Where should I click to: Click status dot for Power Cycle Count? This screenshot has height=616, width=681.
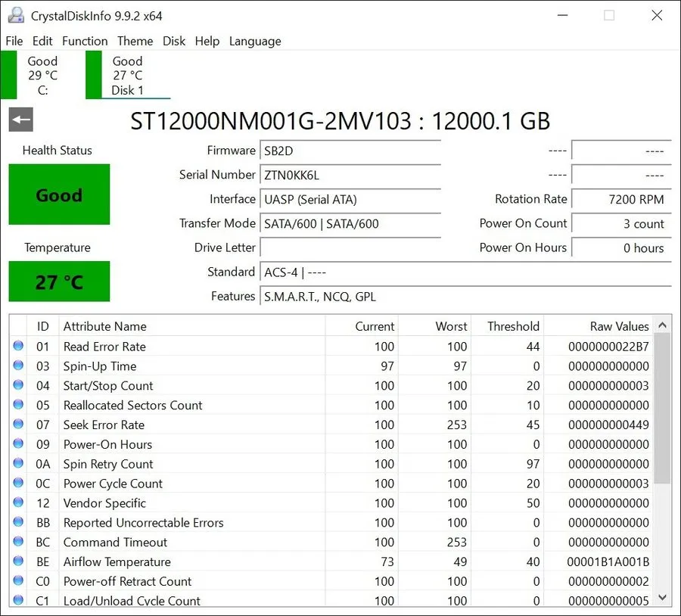click(x=18, y=483)
